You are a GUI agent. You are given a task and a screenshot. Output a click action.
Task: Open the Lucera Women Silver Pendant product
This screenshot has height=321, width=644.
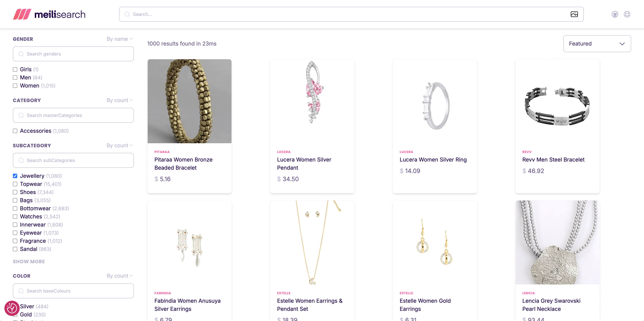pos(304,164)
